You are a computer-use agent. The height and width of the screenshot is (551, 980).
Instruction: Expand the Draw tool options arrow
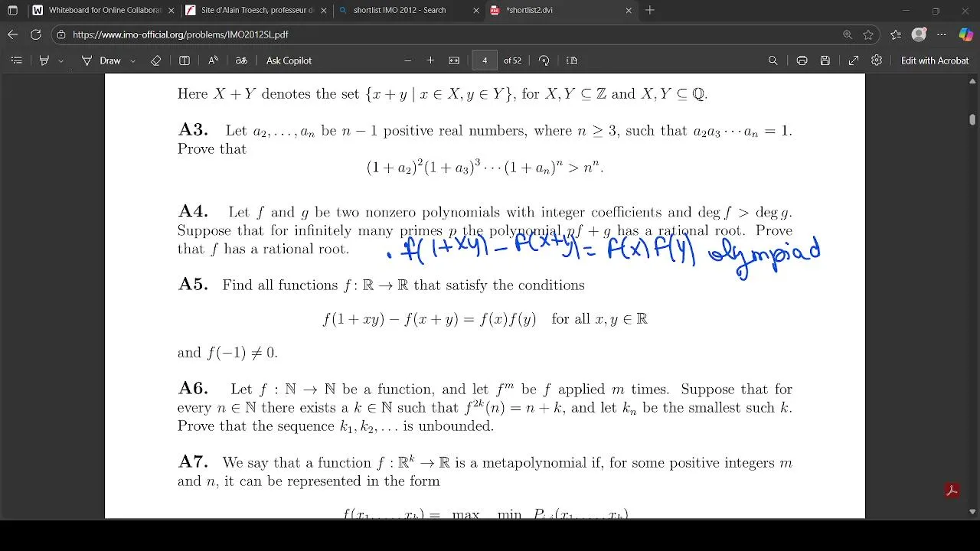(132, 60)
